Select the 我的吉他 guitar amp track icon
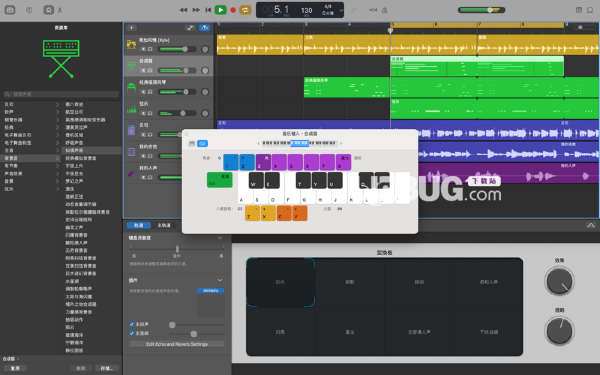The width and height of the screenshot is (600, 375). (x=131, y=152)
